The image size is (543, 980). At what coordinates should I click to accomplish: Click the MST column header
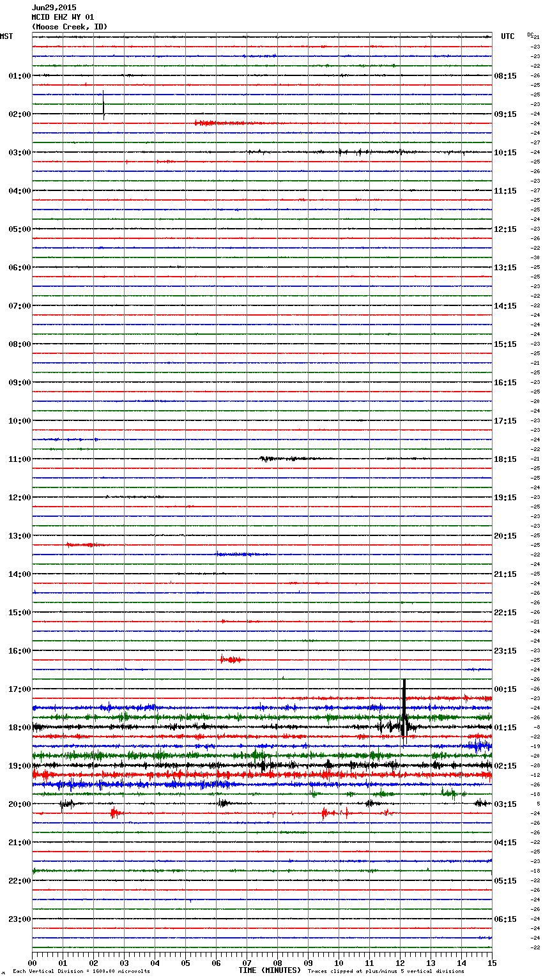[x=6, y=36]
